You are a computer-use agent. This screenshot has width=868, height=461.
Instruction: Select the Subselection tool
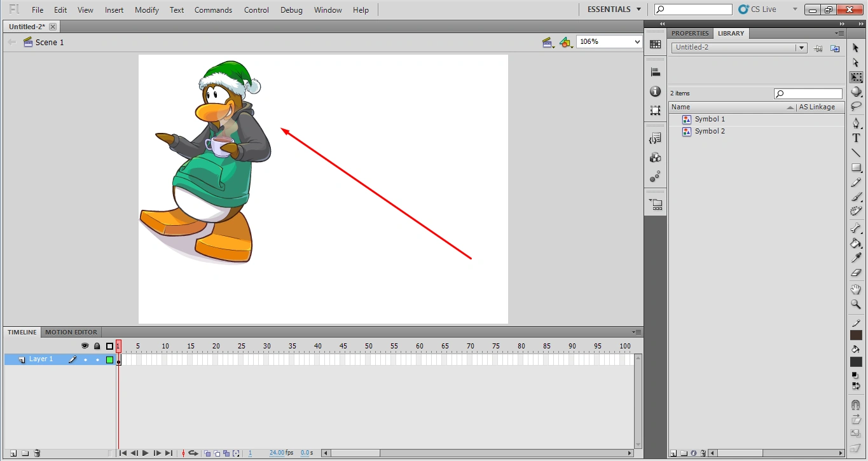click(x=856, y=62)
